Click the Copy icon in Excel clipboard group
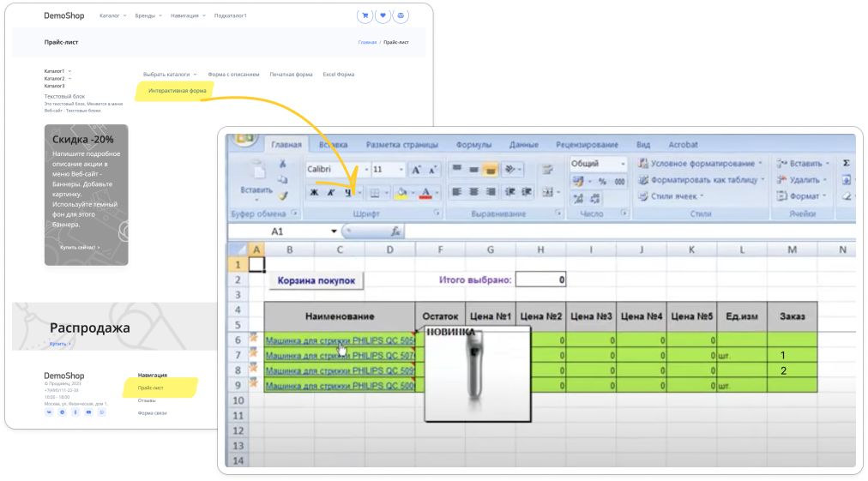 click(x=283, y=179)
